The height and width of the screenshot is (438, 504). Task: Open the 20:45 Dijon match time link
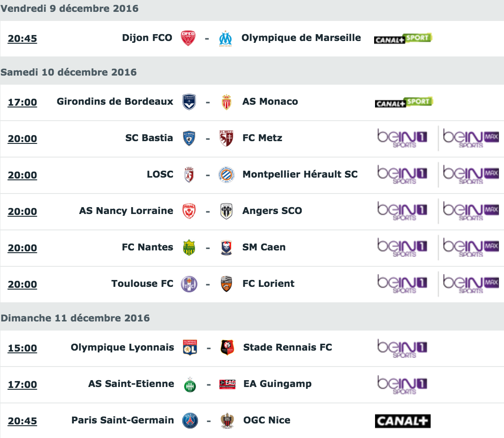(22, 39)
